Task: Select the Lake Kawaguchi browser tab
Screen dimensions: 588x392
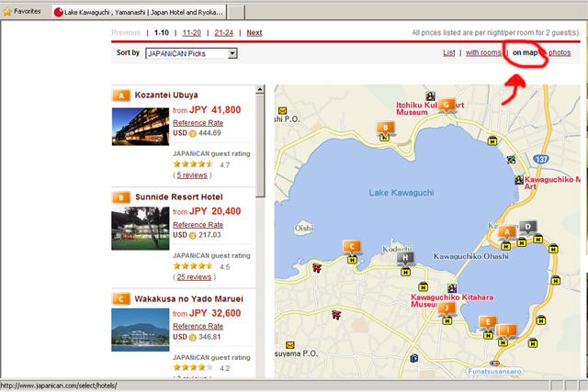Action: tap(139, 12)
